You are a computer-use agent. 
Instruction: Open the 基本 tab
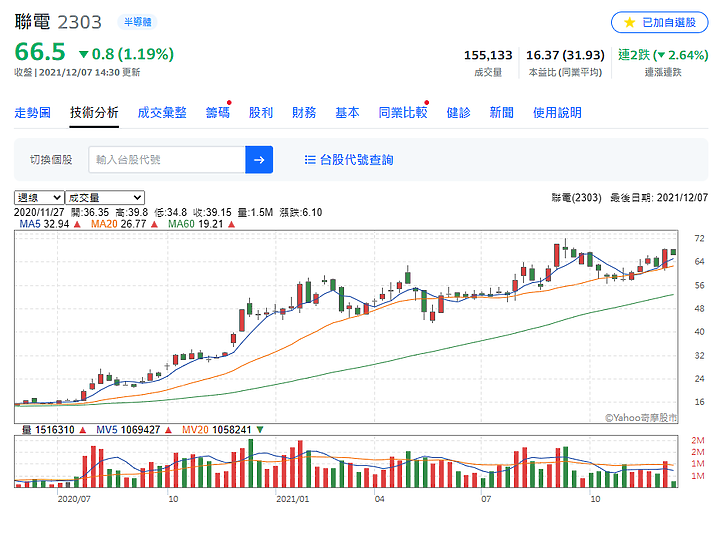[347, 112]
